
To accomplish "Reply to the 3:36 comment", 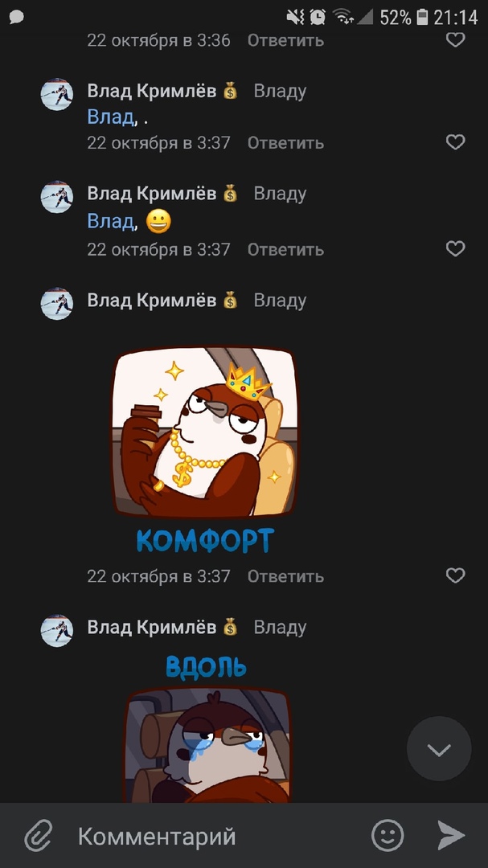I will point(285,40).
